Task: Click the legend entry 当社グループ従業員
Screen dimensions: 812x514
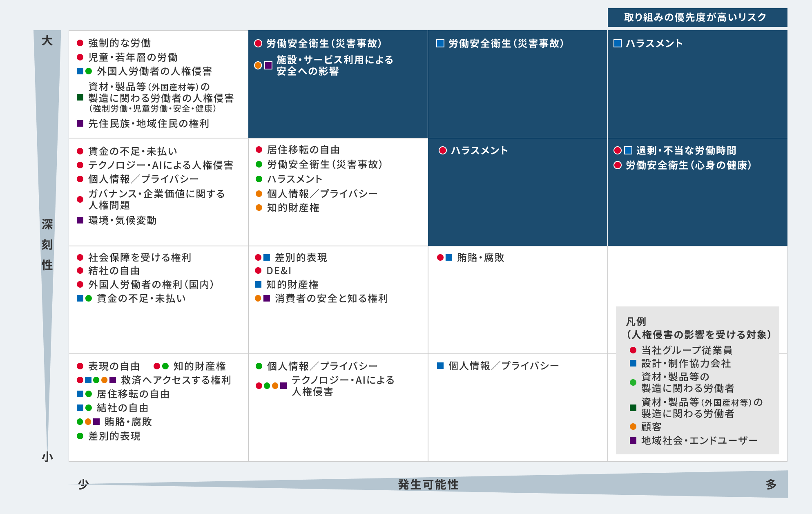Action: (x=687, y=350)
